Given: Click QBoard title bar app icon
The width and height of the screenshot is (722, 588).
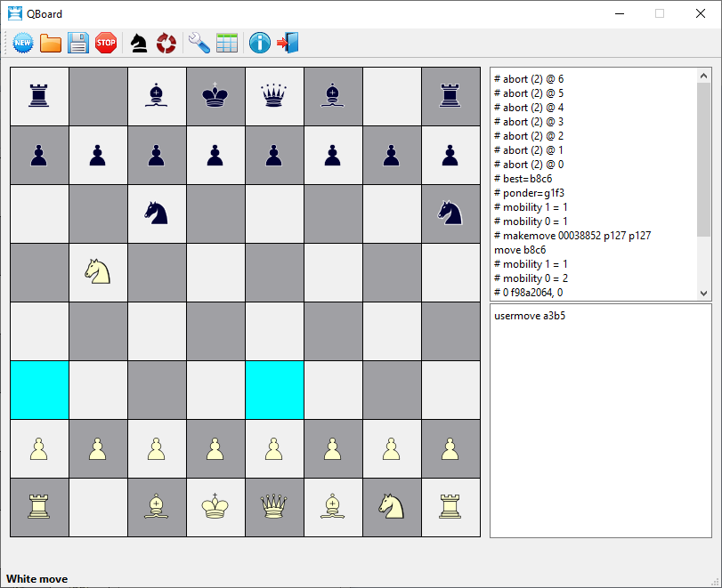Looking at the screenshot, I should (x=15, y=14).
